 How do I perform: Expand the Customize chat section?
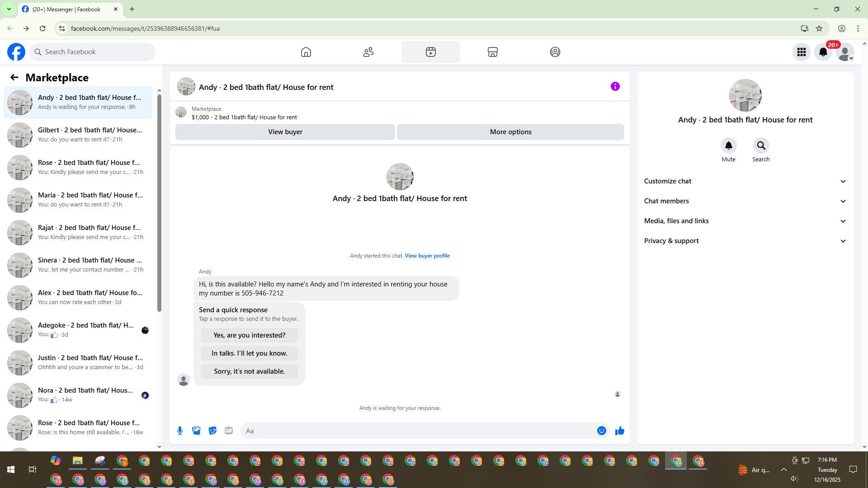click(745, 181)
